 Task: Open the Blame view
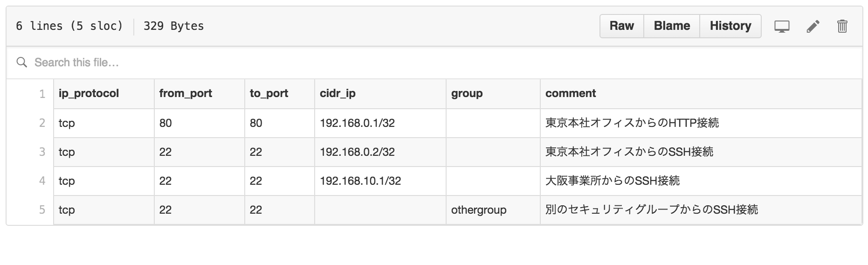[x=671, y=26]
